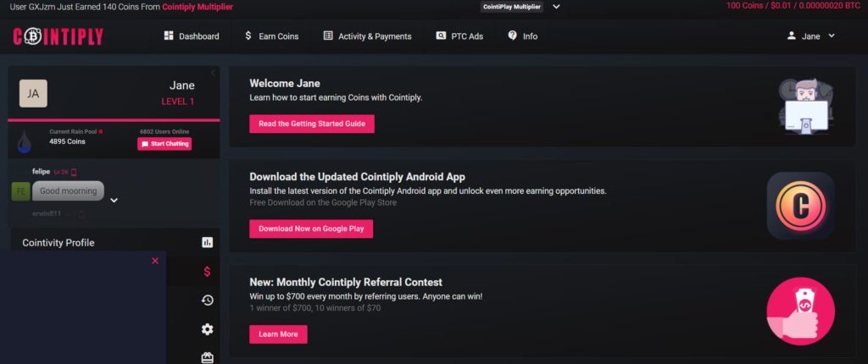Open the Earn Coins menu

coord(271,36)
